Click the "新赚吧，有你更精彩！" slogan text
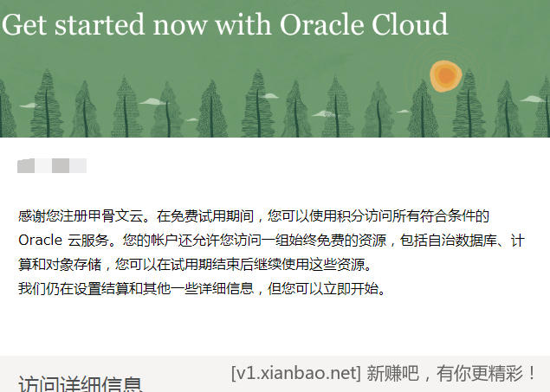 click(452, 373)
